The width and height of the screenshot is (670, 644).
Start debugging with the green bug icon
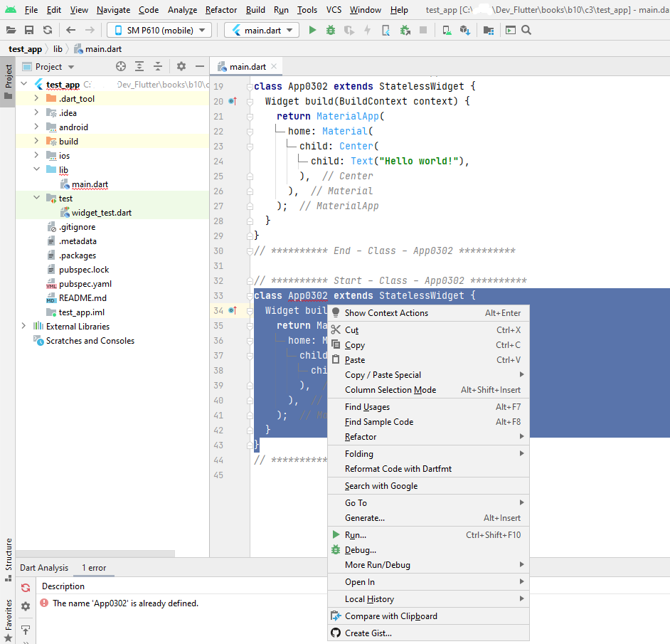[x=331, y=30]
